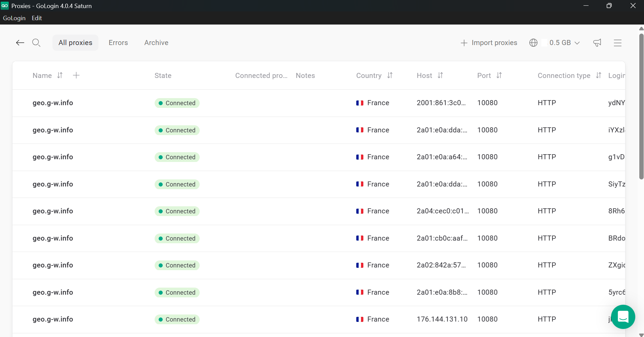
Task: Sort proxies by Host
Action: [440, 75]
